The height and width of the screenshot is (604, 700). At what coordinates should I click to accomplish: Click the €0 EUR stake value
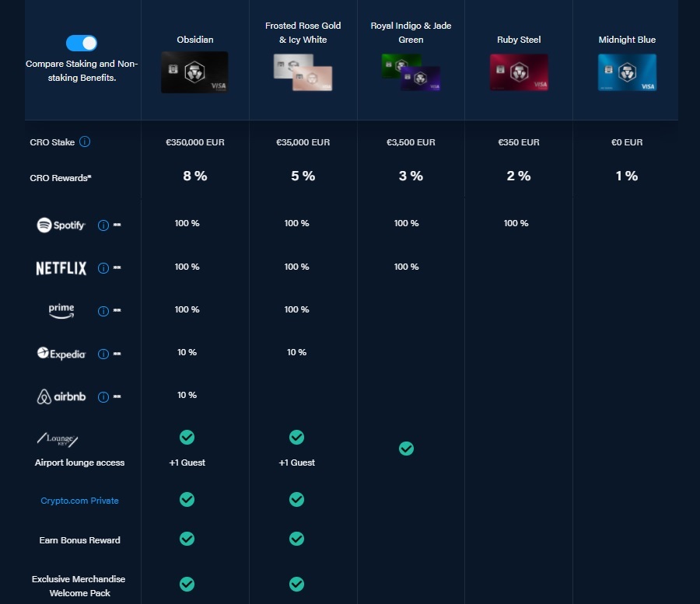pyautogui.click(x=627, y=142)
